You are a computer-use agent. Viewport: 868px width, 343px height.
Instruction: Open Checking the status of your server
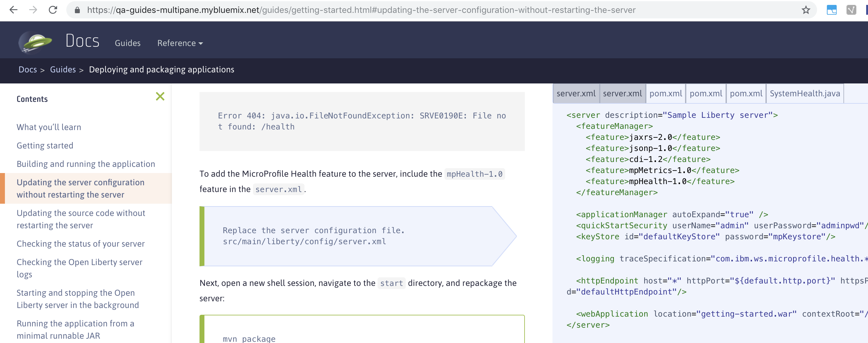[80, 244]
